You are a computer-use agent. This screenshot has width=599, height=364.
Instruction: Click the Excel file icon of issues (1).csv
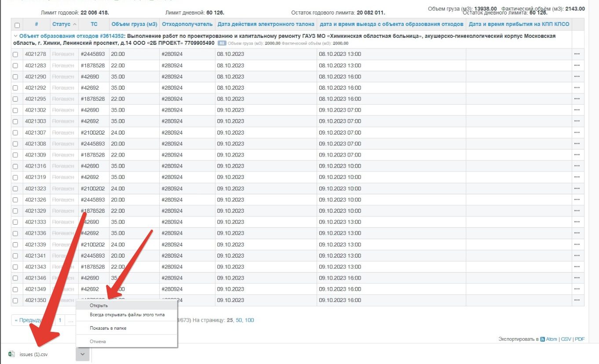click(11, 354)
